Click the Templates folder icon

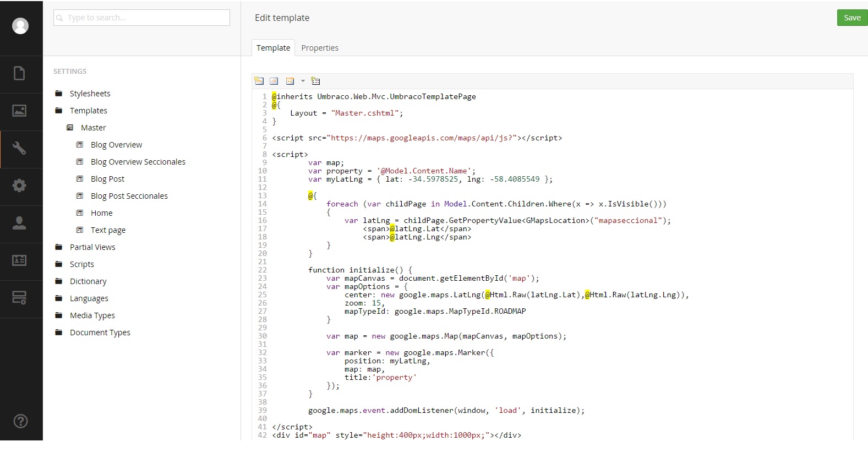[x=59, y=111]
